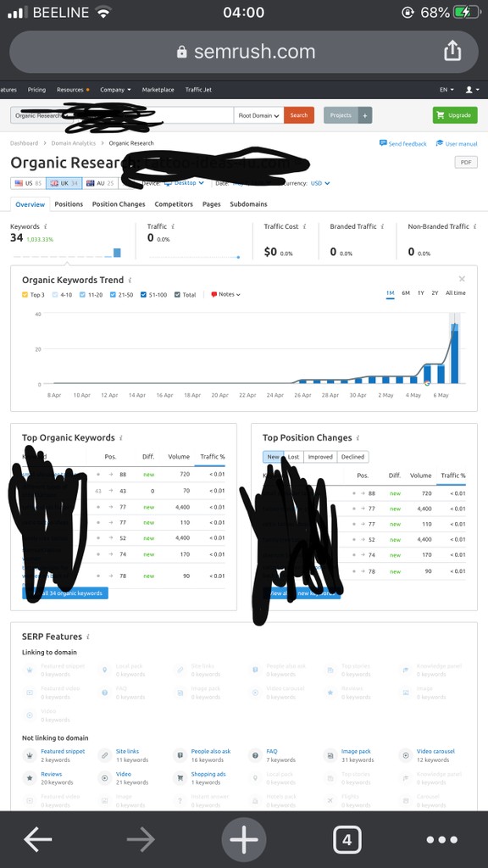Click the Featured snippet crown icon
488x868 pixels.
pyautogui.click(x=30, y=755)
